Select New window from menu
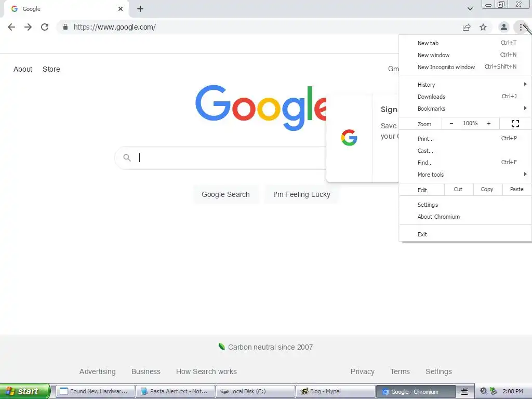532x399 pixels. coord(465,55)
